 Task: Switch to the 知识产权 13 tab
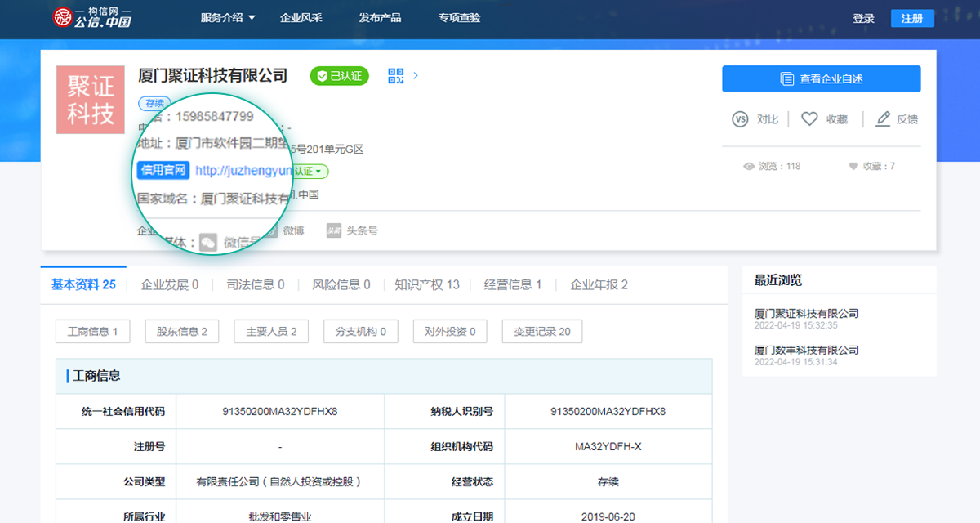point(427,284)
